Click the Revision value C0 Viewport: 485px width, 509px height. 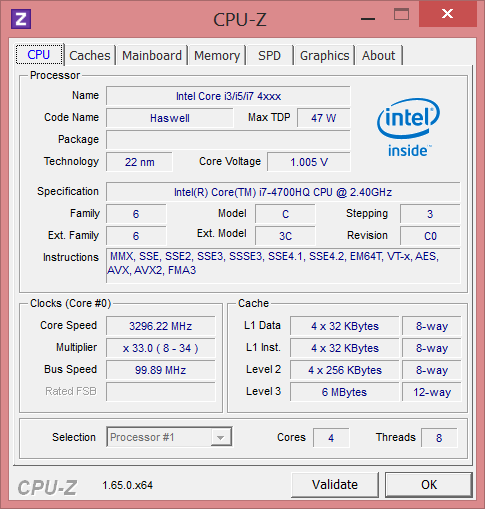click(430, 236)
